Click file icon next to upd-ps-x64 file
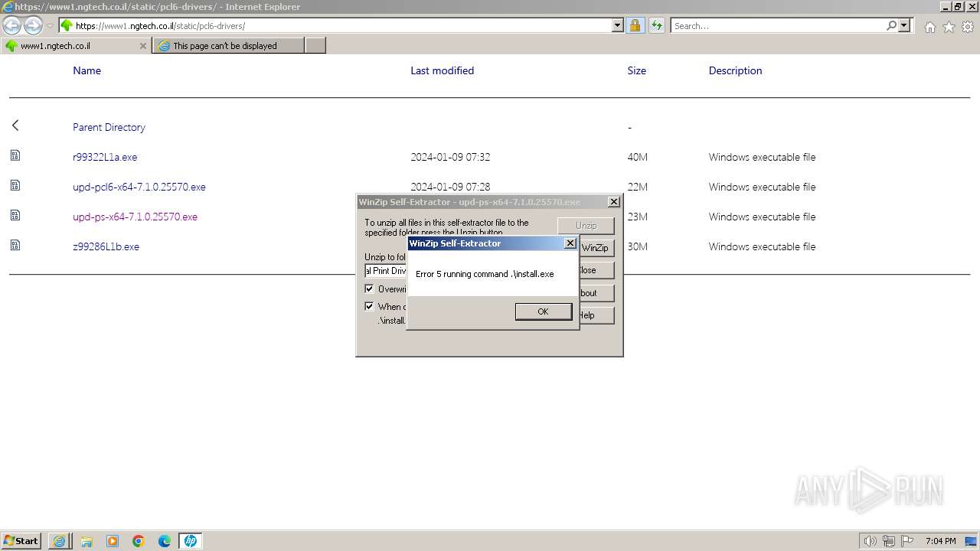This screenshot has height=551, width=980. [x=15, y=215]
